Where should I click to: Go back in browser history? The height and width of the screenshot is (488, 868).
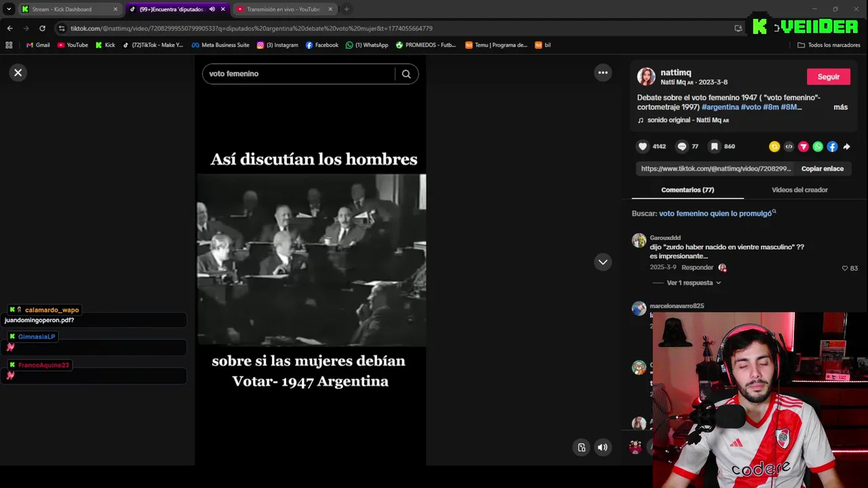pyautogui.click(x=9, y=28)
